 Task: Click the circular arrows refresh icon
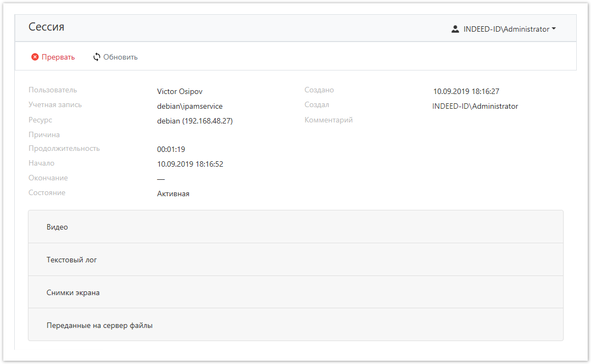pyautogui.click(x=97, y=57)
